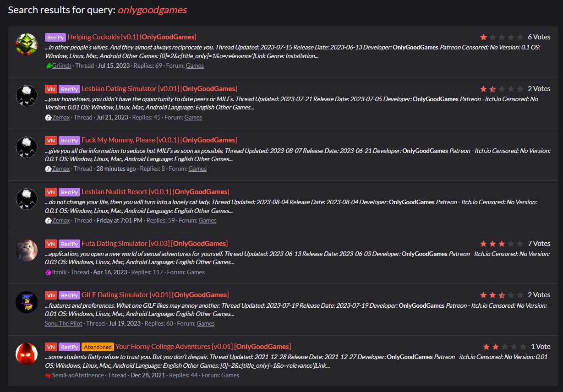
Task: Open Sonu The Pilot avatar image
Action: (27, 302)
